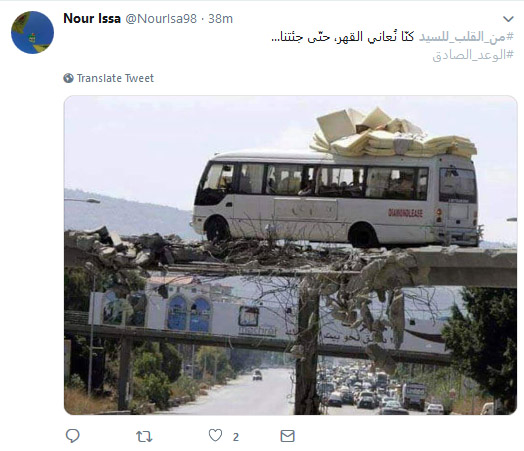The height and width of the screenshot is (451, 524).
Task: Expand the tweet options chevron menu
Action: tap(508, 19)
